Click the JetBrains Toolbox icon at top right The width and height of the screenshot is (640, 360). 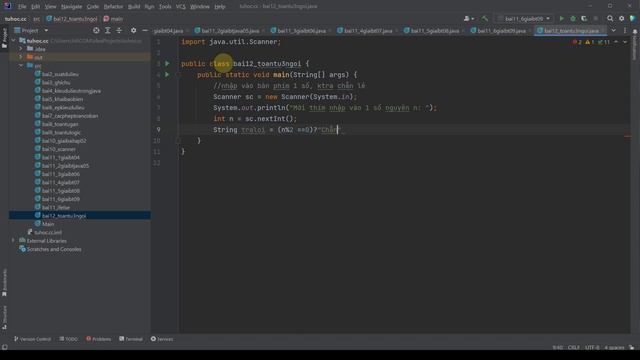pos(633,19)
